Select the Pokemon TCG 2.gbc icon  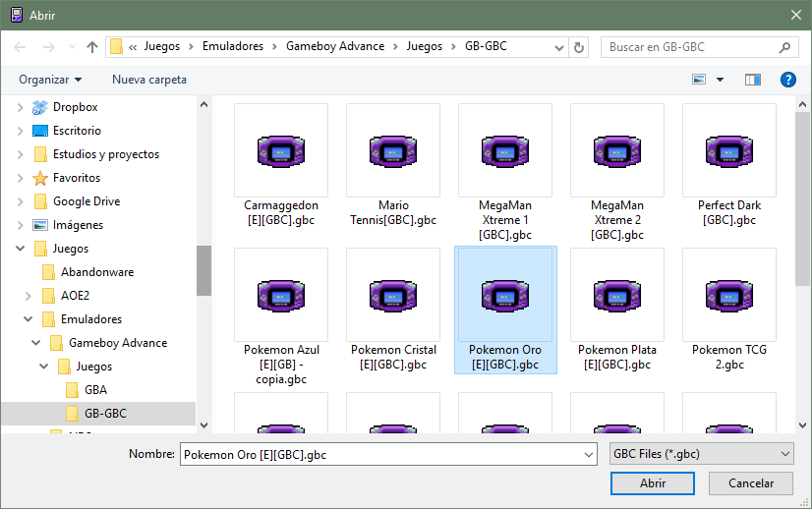pos(729,295)
